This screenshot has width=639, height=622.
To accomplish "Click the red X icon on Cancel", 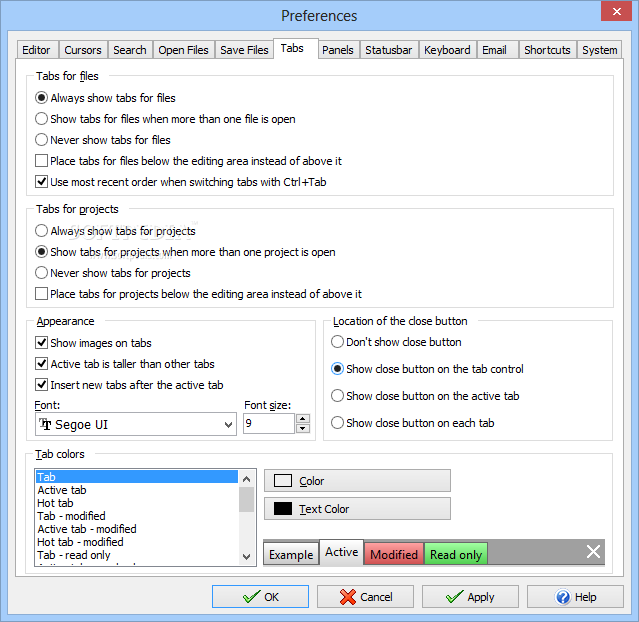I will [348, 597].
